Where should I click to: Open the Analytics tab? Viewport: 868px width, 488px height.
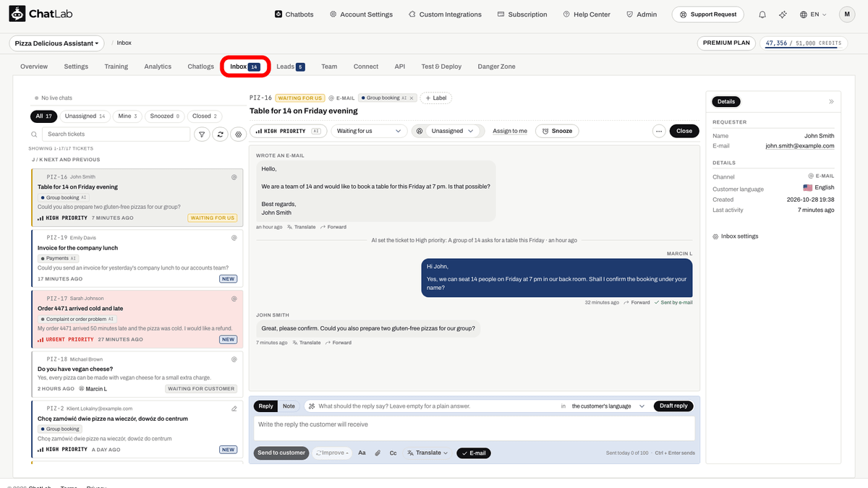158,67
